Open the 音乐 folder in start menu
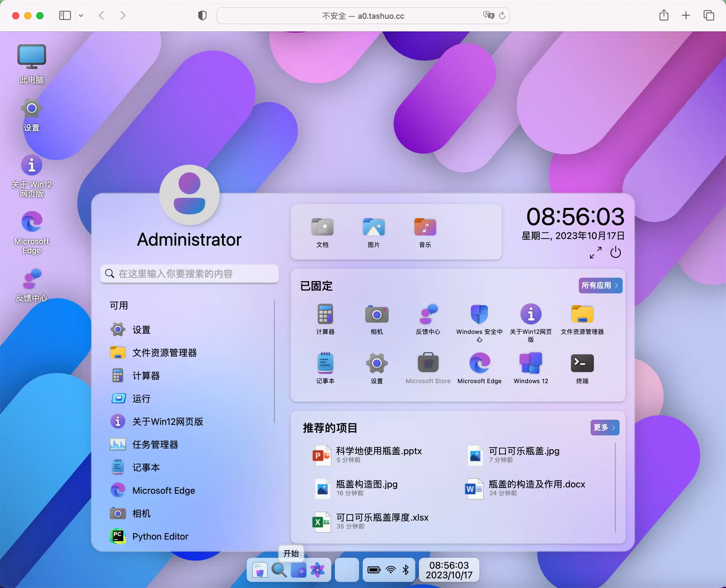 coord(425,232)
